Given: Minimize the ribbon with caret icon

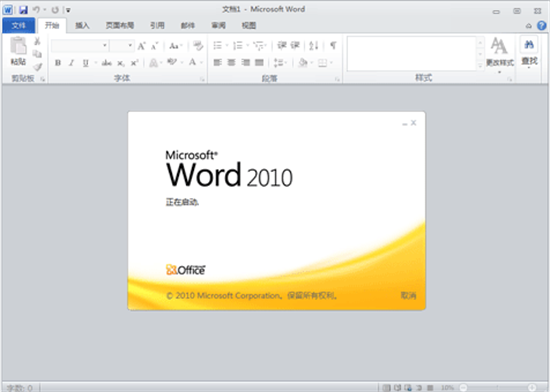Looking at the screenshot, I should click(529, 26).
